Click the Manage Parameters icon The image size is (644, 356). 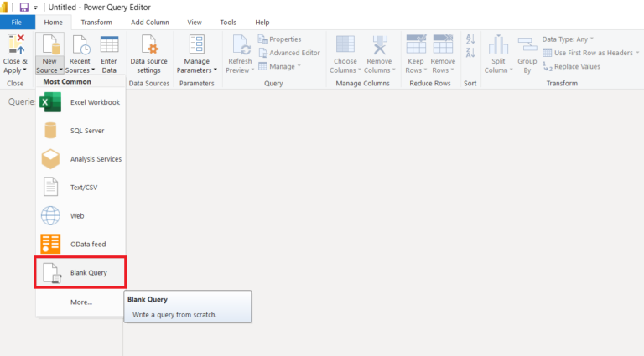click(197, 44)
